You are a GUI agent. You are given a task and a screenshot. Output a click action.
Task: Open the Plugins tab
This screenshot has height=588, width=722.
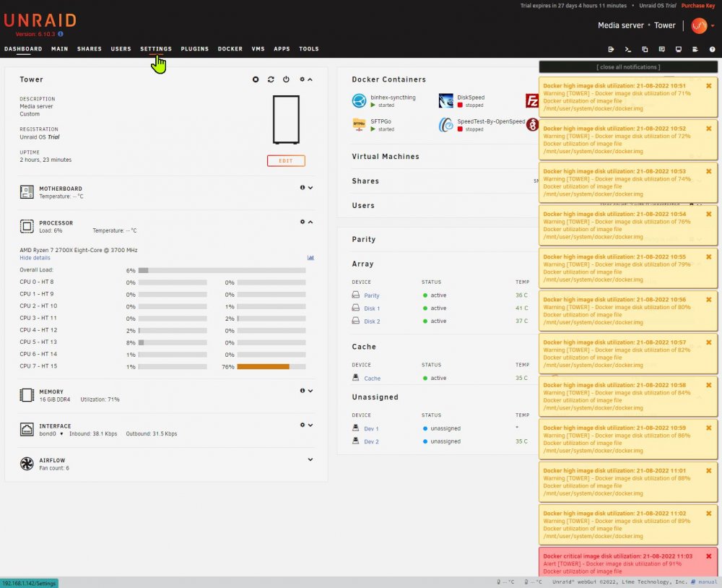[194, 49]
